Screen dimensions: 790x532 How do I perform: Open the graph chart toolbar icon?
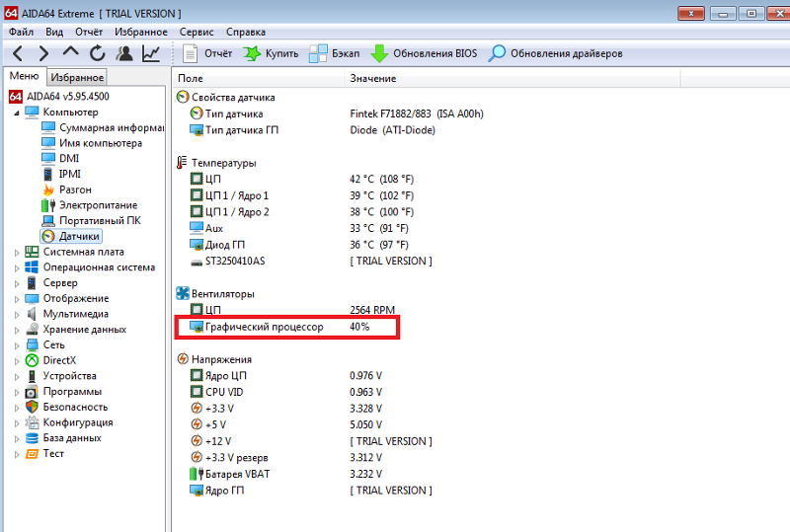151,53
